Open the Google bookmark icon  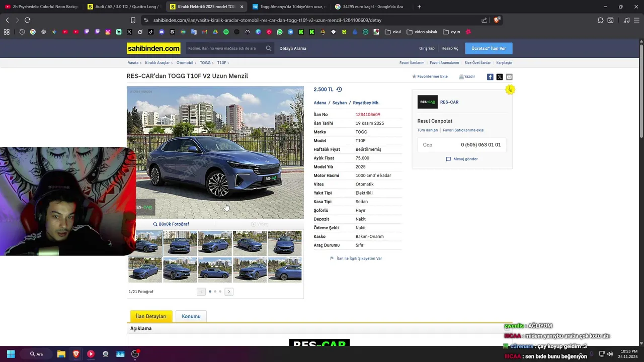(x=33, y=32)
